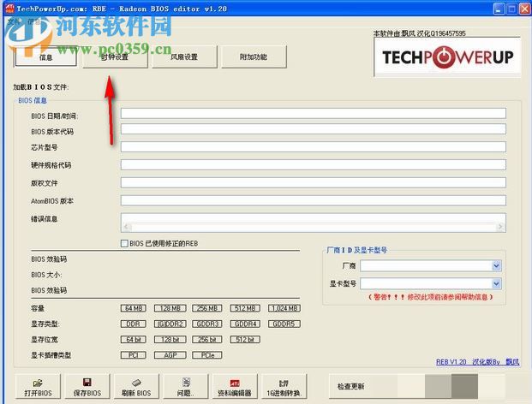Toggle the BIOS 已使用修正的REB checkbox

pyautogui.click(x=124, y=243)
